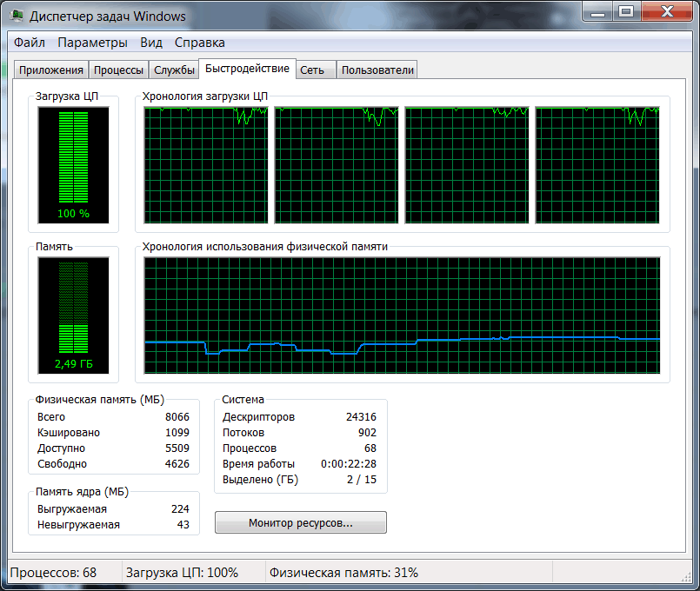Click the Выделено (ГБ) value 2 / 15
The image size is (700, 591).
coord(362,480)
